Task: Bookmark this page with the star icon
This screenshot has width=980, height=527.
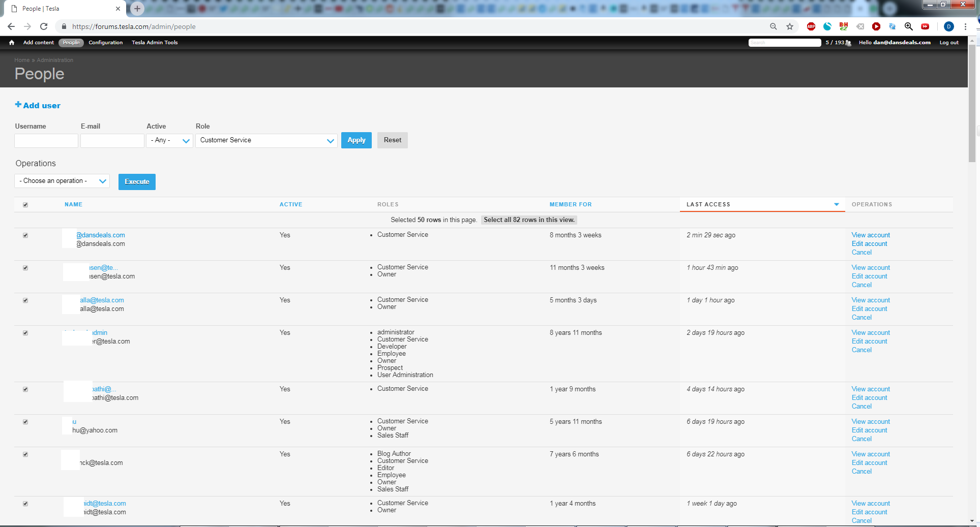Action: pos(790,26)
